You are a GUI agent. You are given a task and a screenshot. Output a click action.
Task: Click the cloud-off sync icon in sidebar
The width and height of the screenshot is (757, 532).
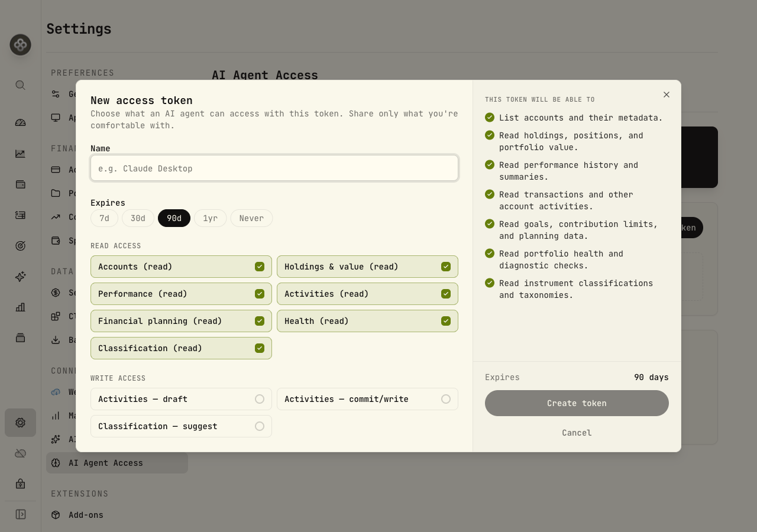click(x=20, y=453)
